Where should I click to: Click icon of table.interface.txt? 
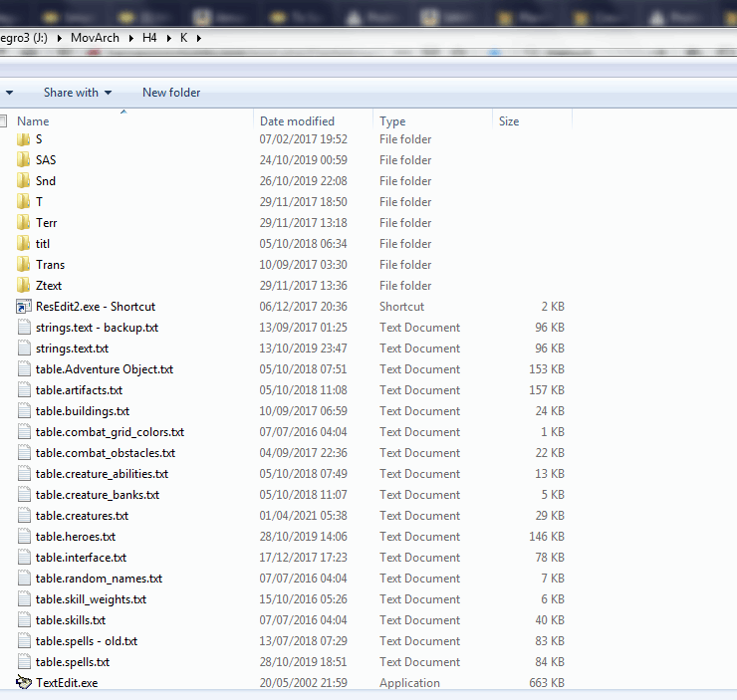(24, 558)
